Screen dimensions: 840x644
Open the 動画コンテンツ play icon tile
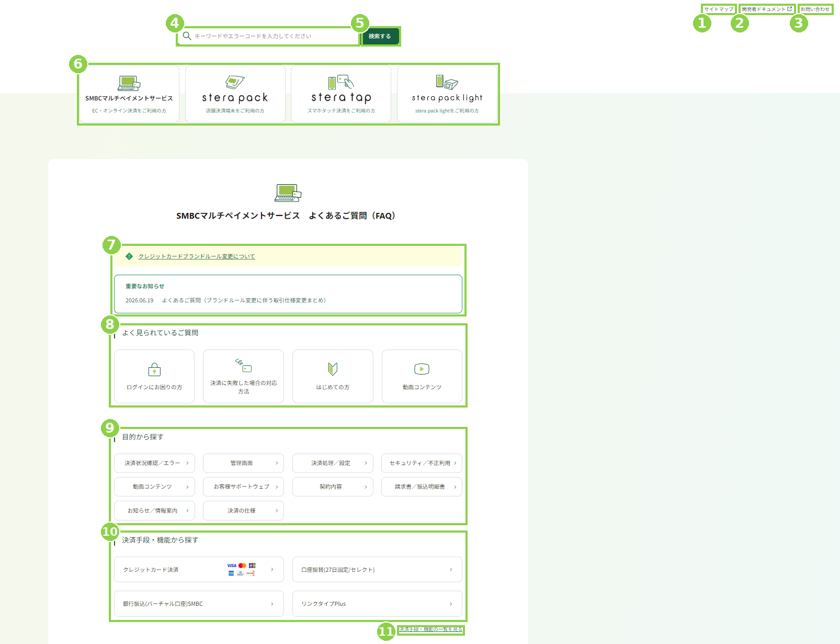click(x=422, y=376)
